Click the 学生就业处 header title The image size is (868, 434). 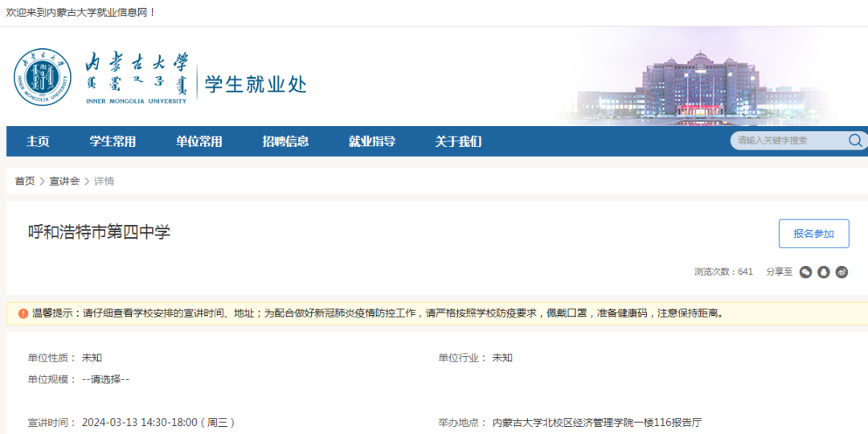[256, 84]
